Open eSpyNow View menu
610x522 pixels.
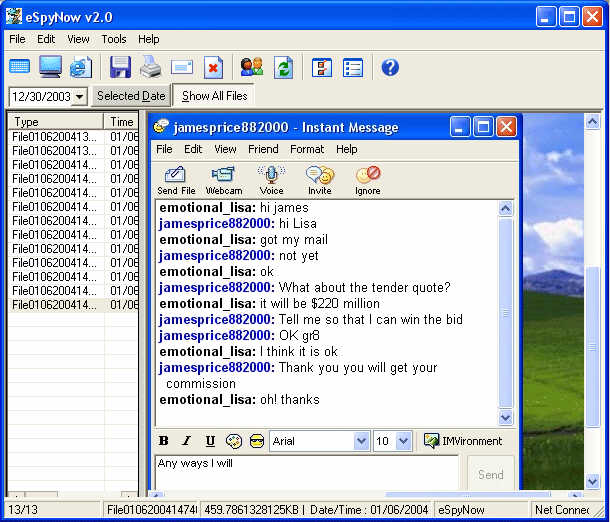pos(78,39)
